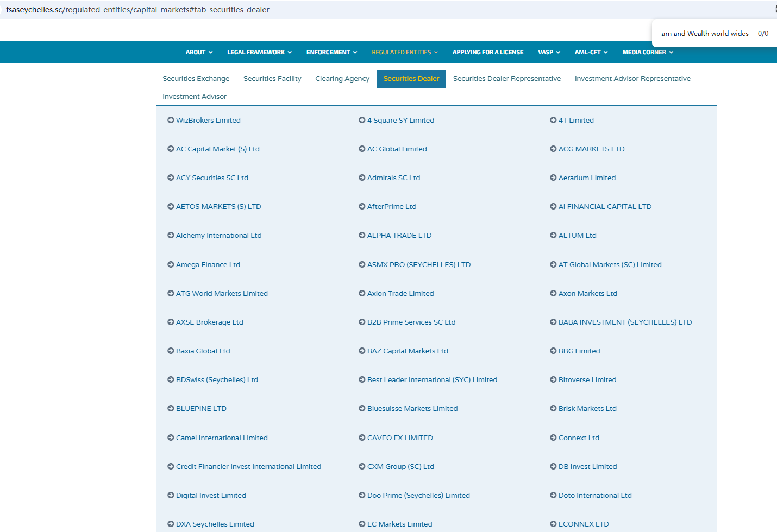Click the arrow icon beside 4 Square SY Limited
777x532 pixels.
click(362, 120)
